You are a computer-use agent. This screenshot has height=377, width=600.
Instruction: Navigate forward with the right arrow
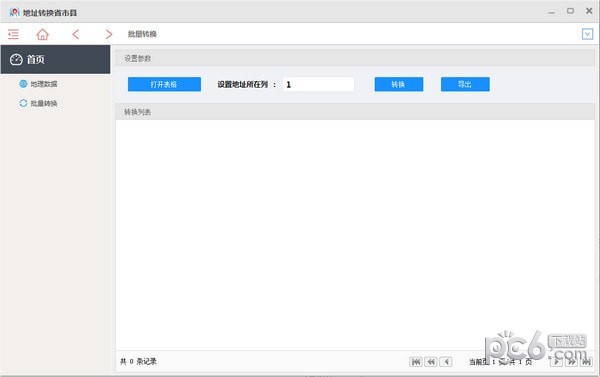click(x=109, y=34)
